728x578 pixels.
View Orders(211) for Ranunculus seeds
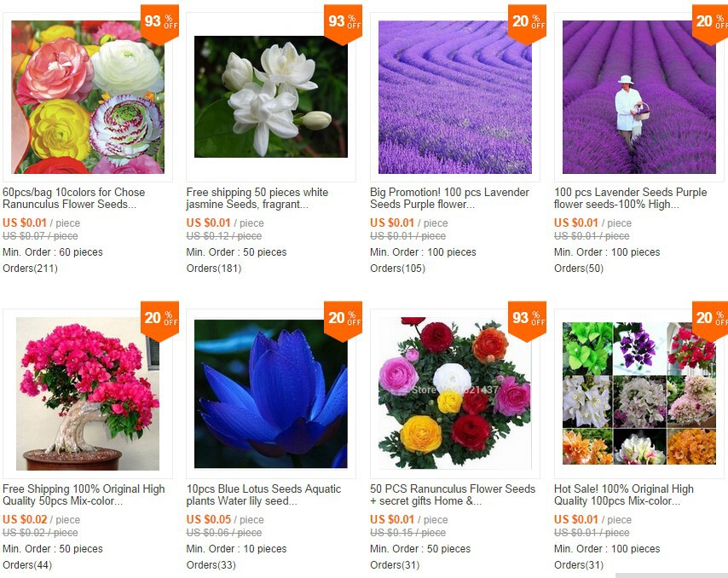30,269
